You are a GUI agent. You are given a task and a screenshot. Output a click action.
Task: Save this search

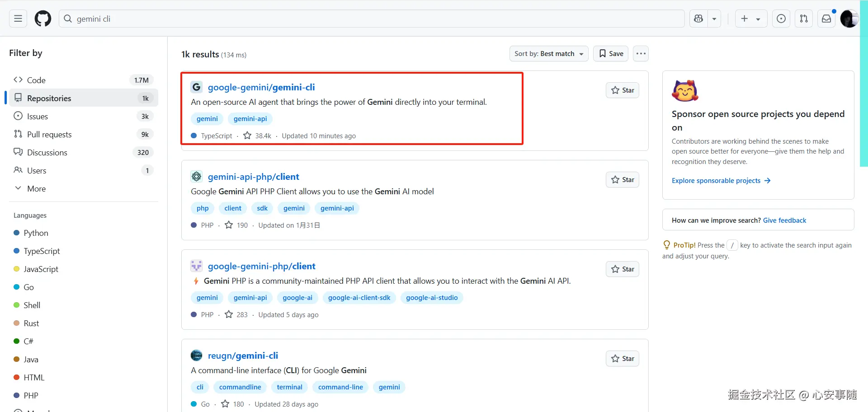coord(611,54)
